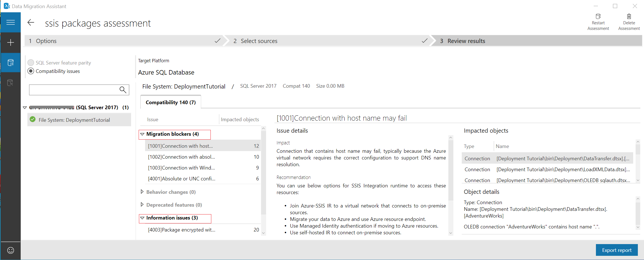Go back using the left arrow
The height and width of the screenshot is (260, 644).
pos(31,23)
